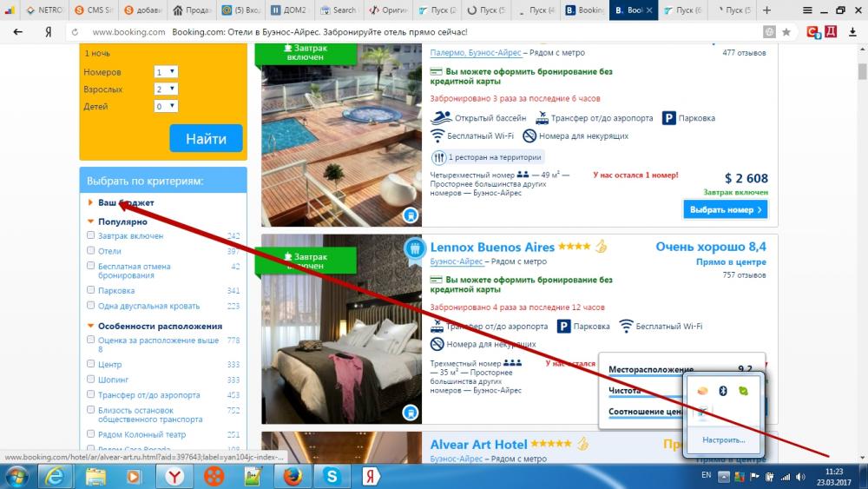Expand the 'Ваш бюджет' filter section

pos(113,202)
